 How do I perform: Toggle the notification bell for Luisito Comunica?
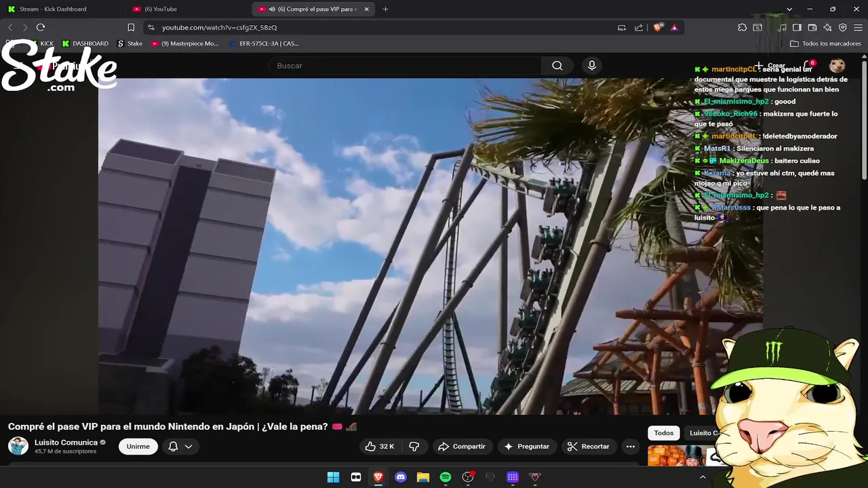(173, 447)
